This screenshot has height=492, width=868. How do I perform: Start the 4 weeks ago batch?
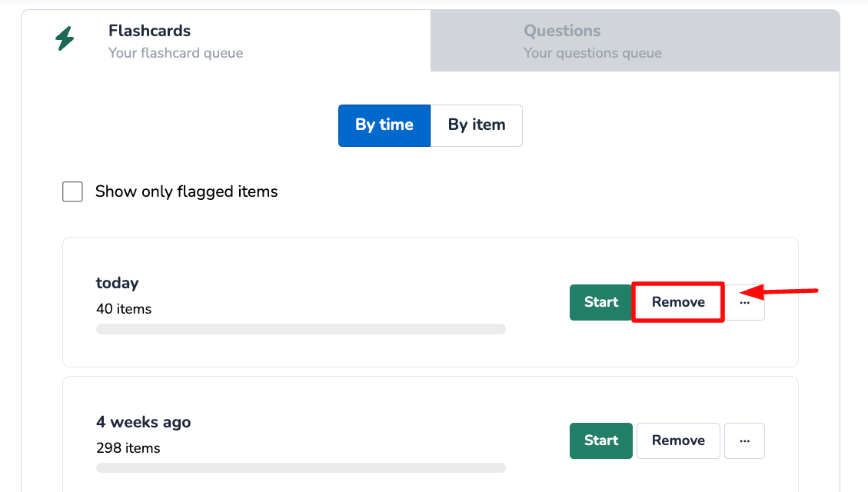[600, 440]
